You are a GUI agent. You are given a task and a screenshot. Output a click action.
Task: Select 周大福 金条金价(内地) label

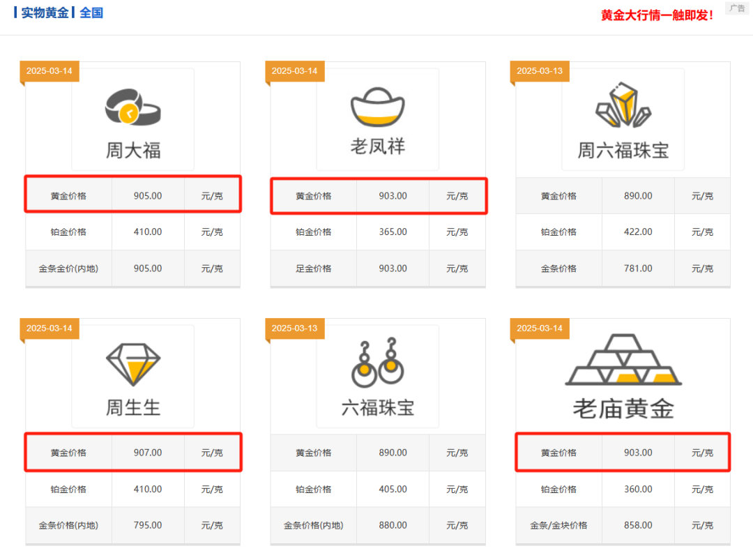coord(68,269)
